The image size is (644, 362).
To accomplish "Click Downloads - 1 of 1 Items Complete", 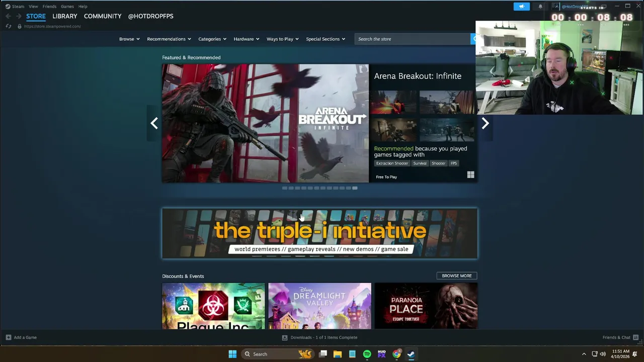I will (324, 337).
